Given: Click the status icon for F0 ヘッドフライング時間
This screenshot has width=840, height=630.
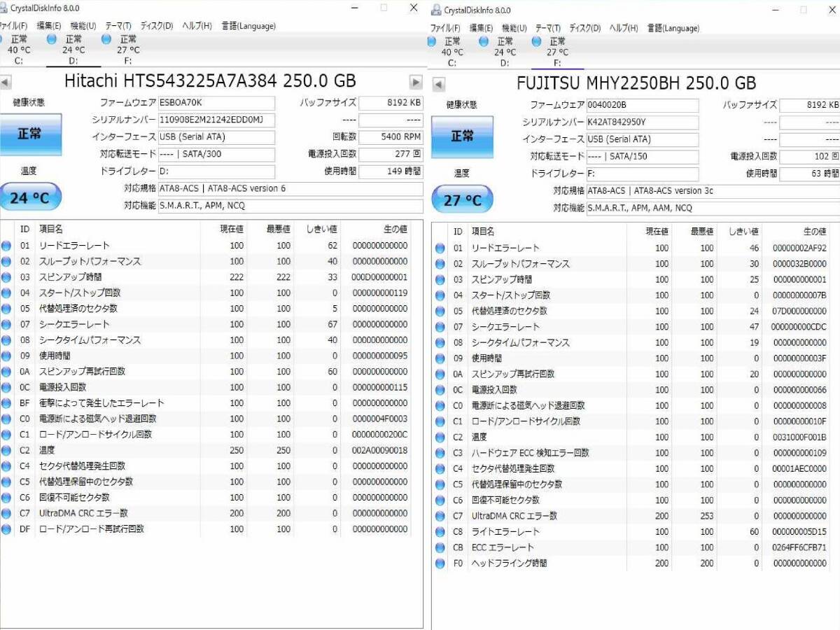Looking at the screenshot, I should click(x=440, y=563).
